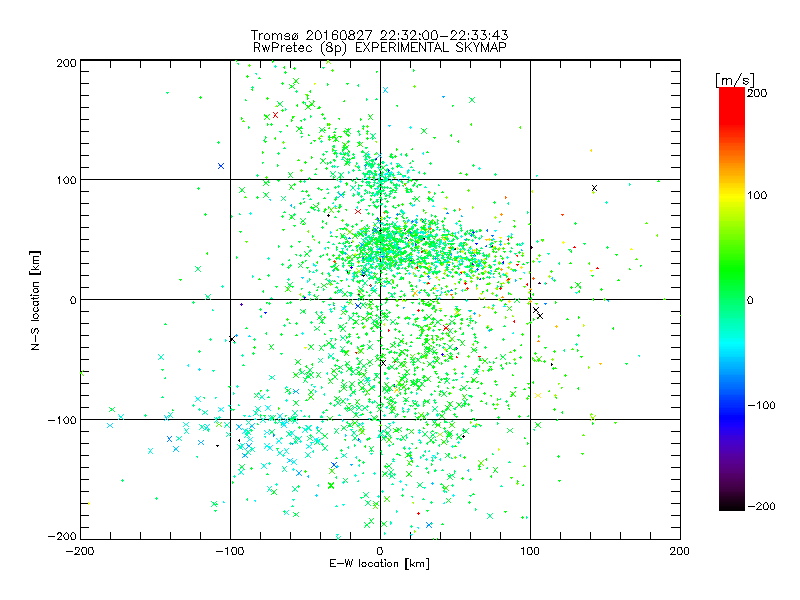The image size is (800, 600).
Task: Click the colorbar label '-100'
Action: click(x=761, y=405)
